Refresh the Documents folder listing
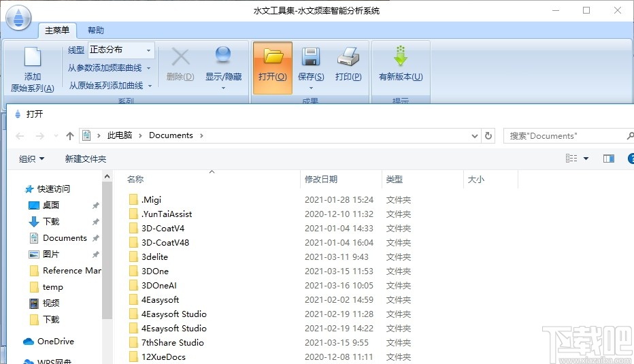The image size is (634, 364). (488, 136)
